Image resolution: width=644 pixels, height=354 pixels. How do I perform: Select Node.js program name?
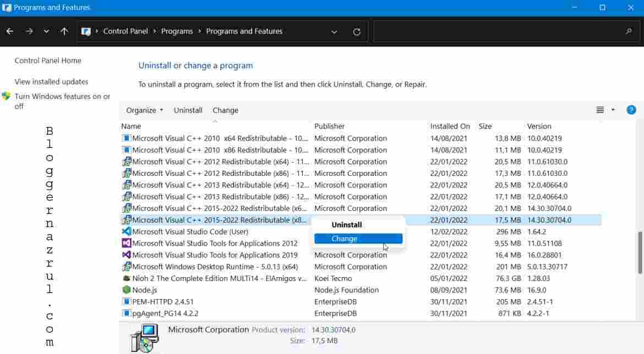point(145,290)
